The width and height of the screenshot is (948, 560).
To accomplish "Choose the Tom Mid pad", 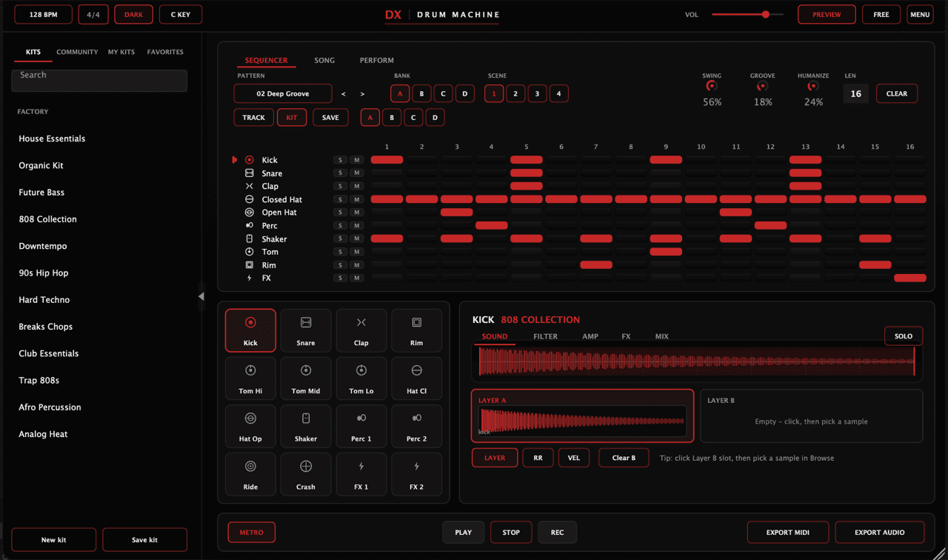I will click(x=306, y=379).
